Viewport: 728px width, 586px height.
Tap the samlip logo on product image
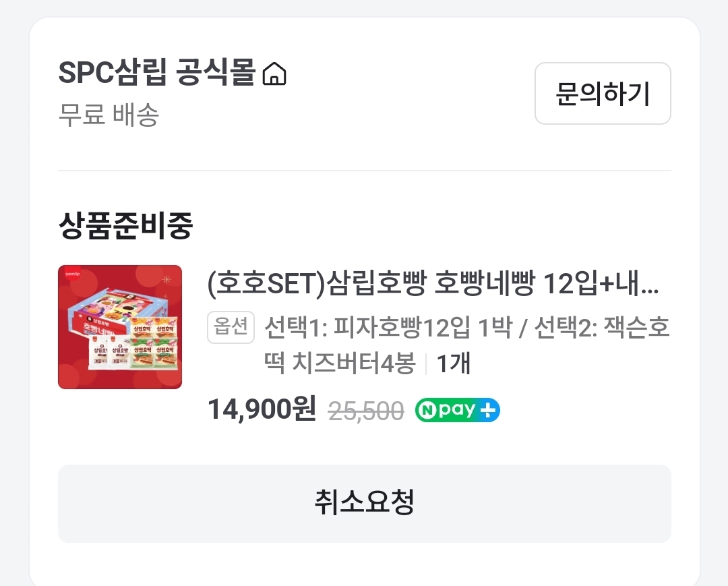pos(71,272)
